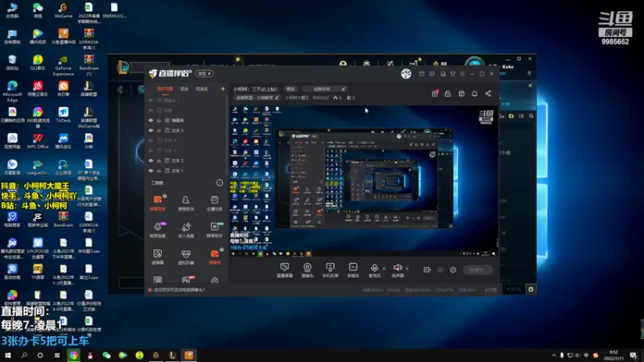Select the 弹幕秀 source row text
Image resolution: width=644 pixels, height=362 pixels.
tap(177, 120)
